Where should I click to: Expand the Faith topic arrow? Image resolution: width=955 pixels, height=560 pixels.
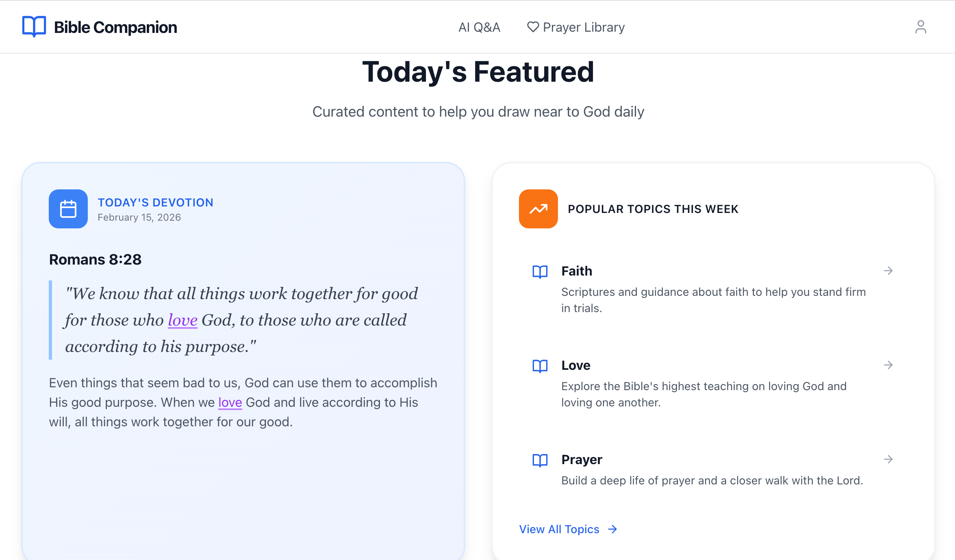(x=888, y=271)
